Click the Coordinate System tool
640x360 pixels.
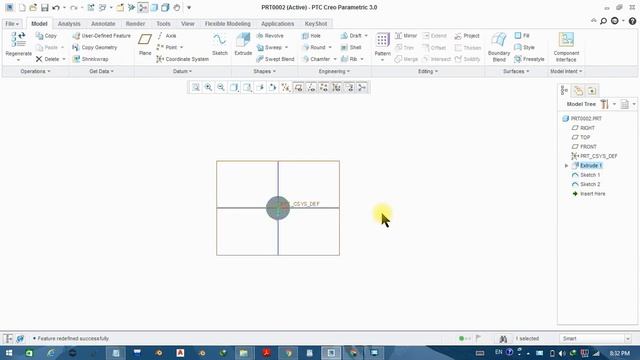pyautogui.click(x=182, y=59)
